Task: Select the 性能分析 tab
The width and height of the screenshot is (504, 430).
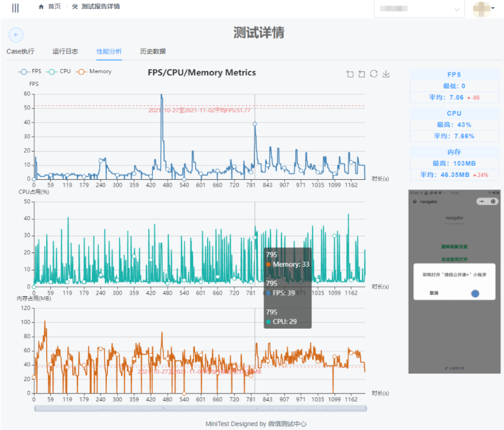Action: pyautogui.click(x=109, y=52)
